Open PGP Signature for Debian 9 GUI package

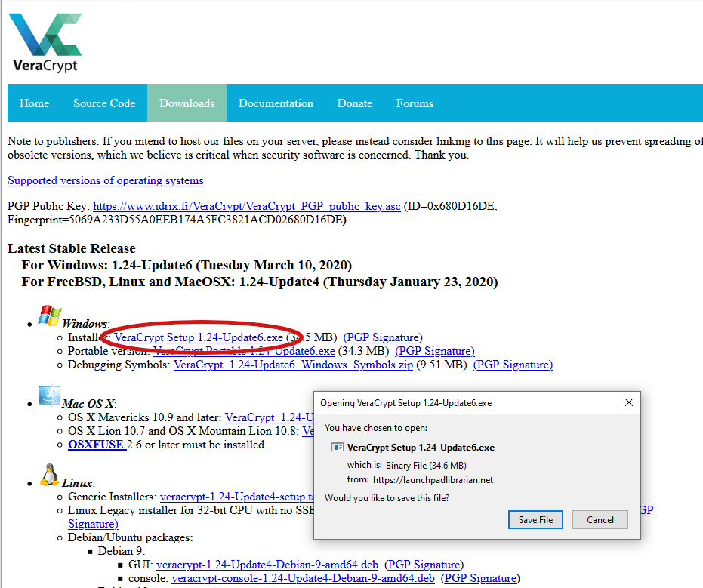(x=424, y=565)
